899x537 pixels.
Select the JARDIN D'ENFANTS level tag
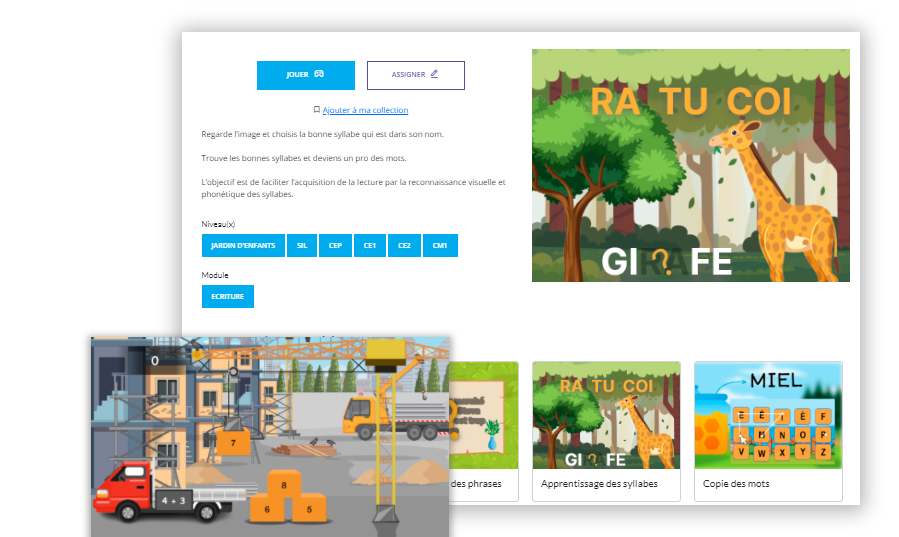(243, 246)
